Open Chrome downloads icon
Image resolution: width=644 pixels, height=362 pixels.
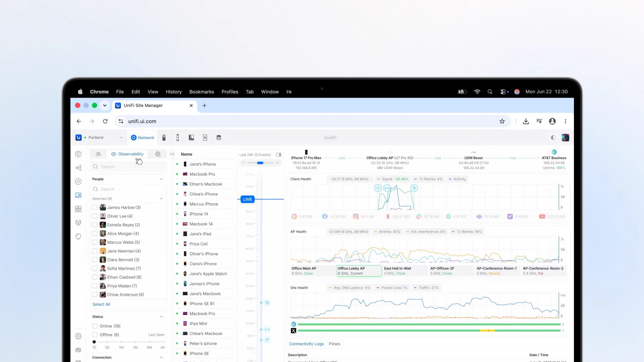526,121
